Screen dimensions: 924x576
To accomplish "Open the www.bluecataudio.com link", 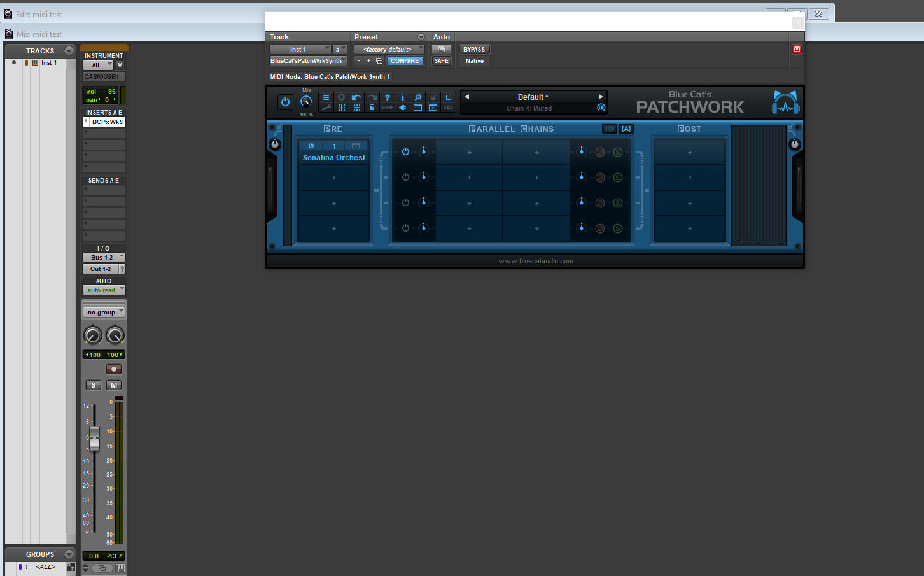I will (x=536, y=261).
